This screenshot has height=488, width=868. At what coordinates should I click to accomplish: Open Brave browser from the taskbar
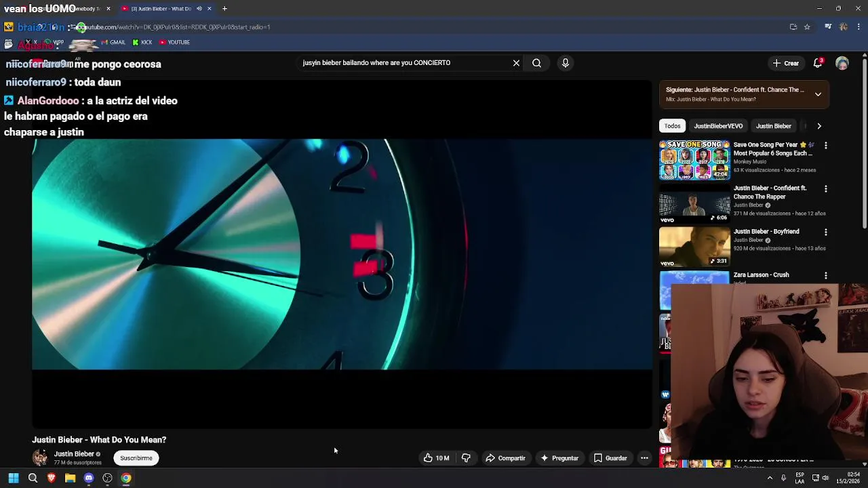(51, 478)
